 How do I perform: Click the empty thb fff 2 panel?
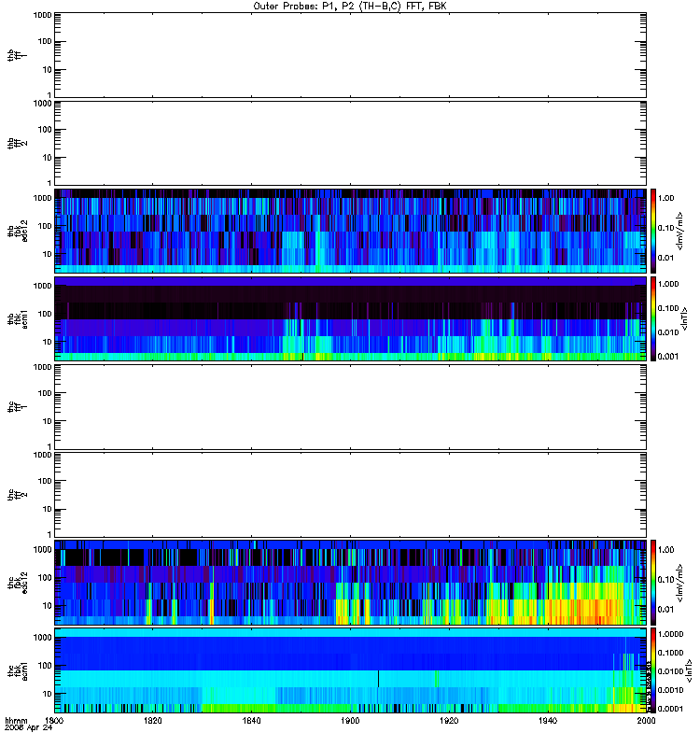[x=351, y=144]
